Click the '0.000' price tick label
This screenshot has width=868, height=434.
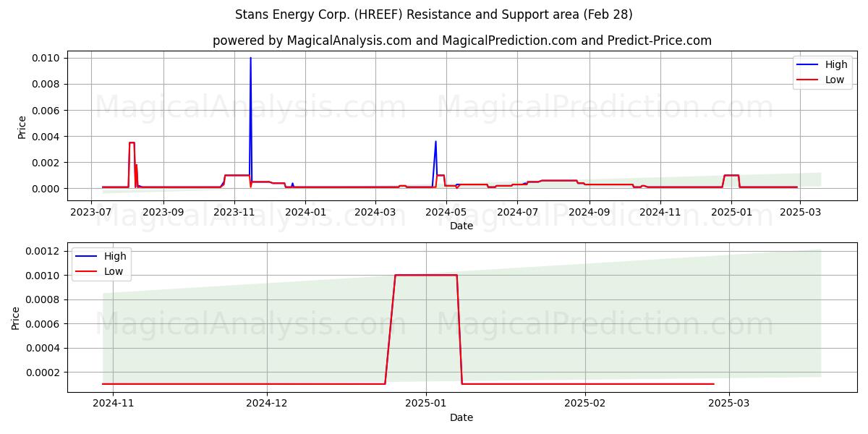pos(47,189)
